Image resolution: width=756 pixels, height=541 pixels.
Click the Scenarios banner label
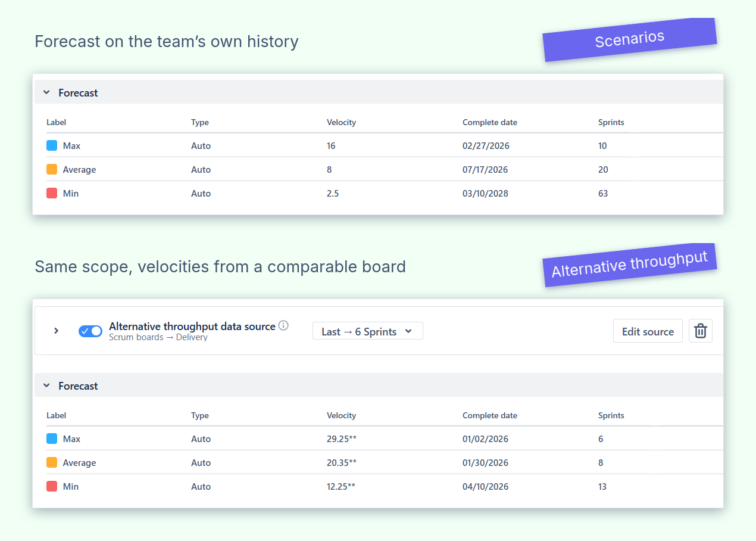click(630, 39)
